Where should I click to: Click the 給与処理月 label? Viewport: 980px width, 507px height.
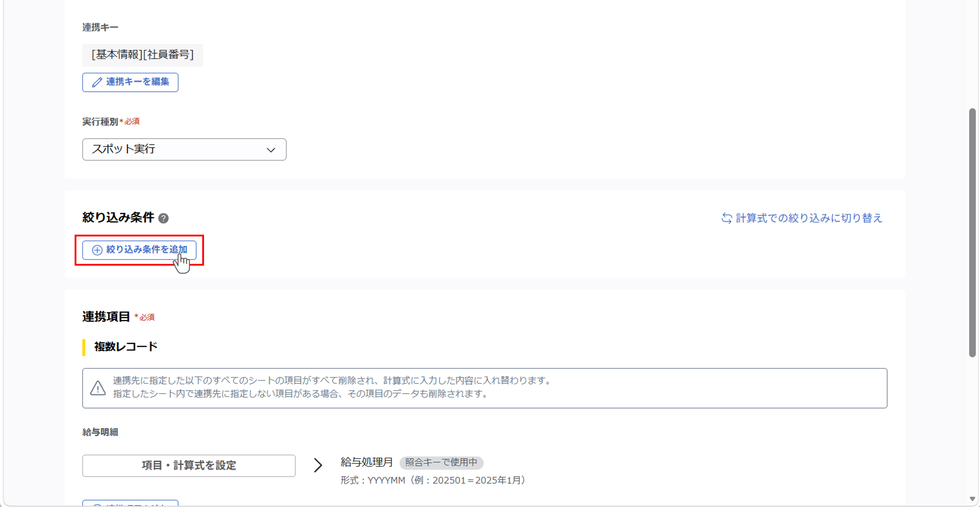click(x=366, y=462)
